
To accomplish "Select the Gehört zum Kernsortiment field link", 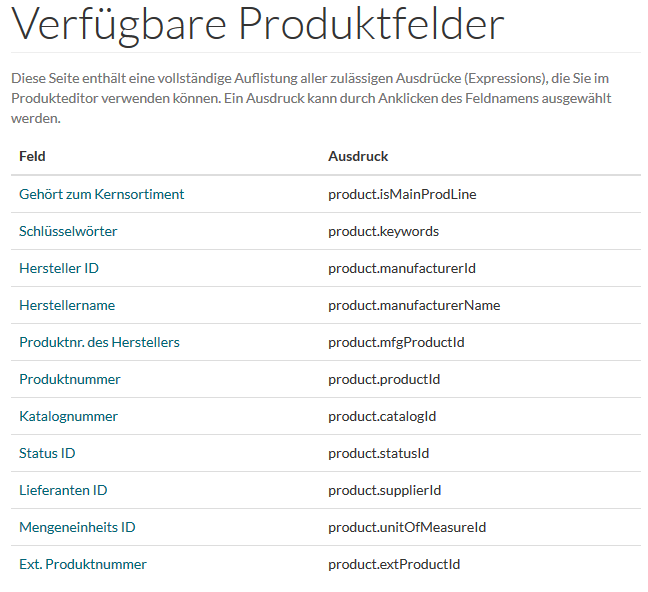I will (102, 194).
